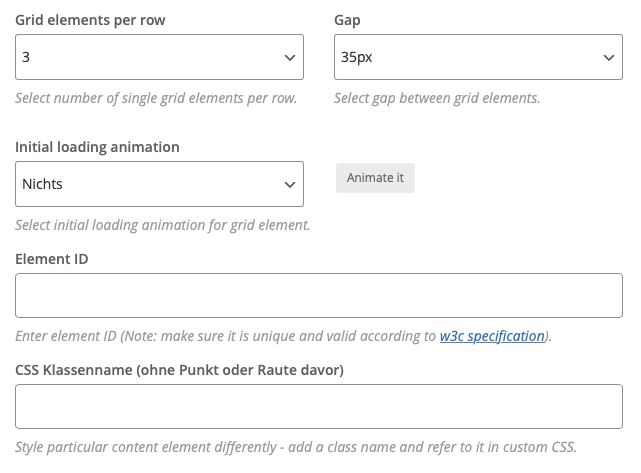Click the Element ID label
Image resolution: width=641 pixels, height=473 pixels.
click(52, 259)
